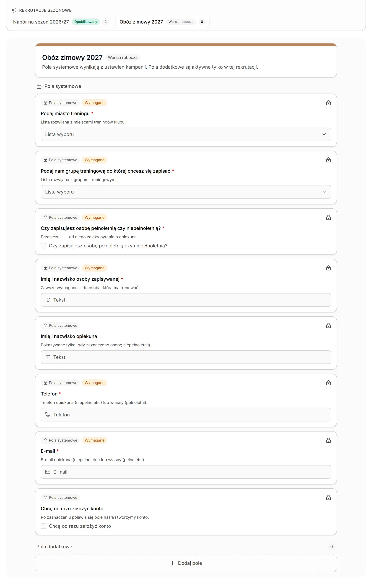Open the miasto treningu Lista wyboru dropdown

(186, 134)
